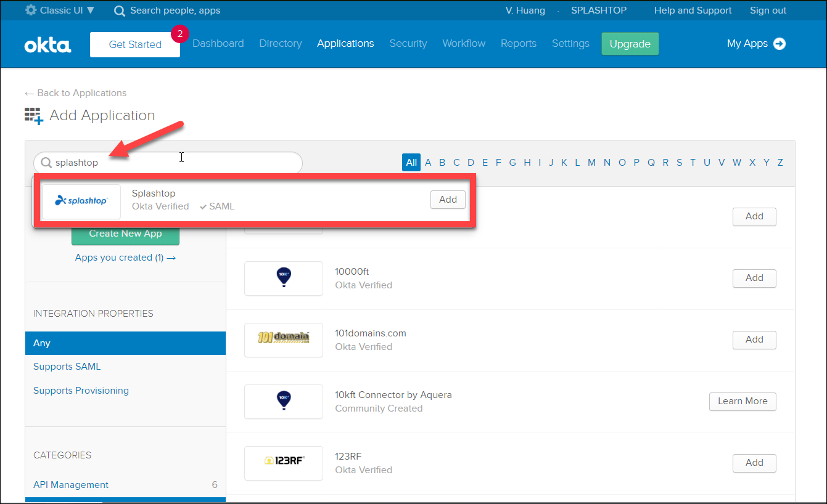The image size is (827, 504).
Task: Click the okta logo
Action: click(x=47, y=43)
